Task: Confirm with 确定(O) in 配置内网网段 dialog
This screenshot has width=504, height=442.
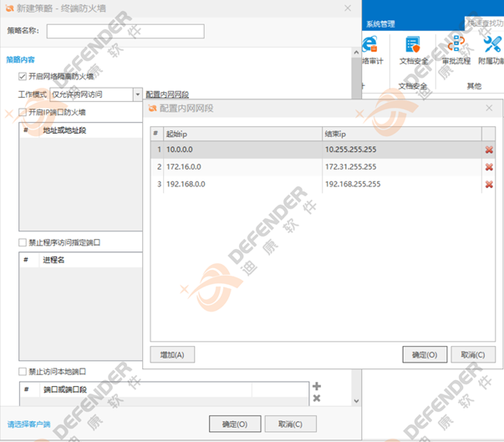Action: tap(425, 354)
